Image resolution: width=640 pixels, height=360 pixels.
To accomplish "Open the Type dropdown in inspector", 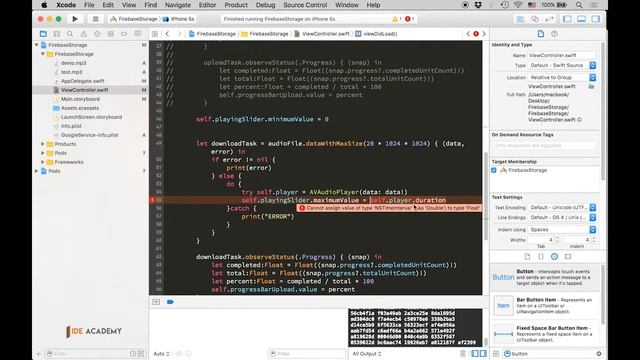I will (x=562, y=65).
